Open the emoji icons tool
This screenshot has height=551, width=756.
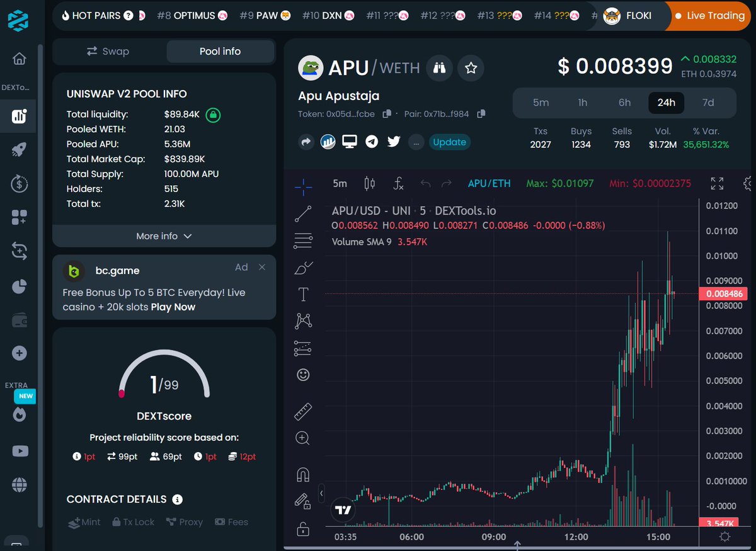pos(303,375)
